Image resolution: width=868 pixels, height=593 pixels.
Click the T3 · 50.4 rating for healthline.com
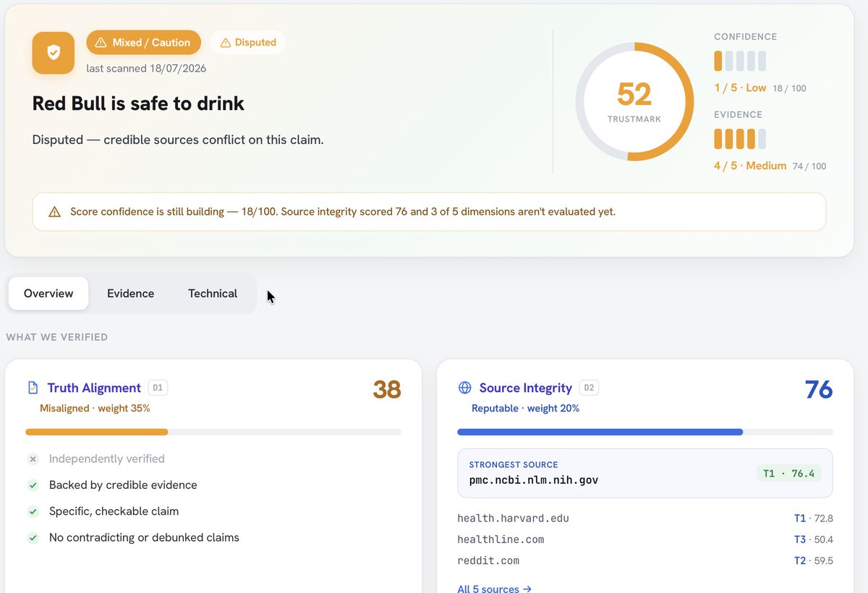click(813, 539)
